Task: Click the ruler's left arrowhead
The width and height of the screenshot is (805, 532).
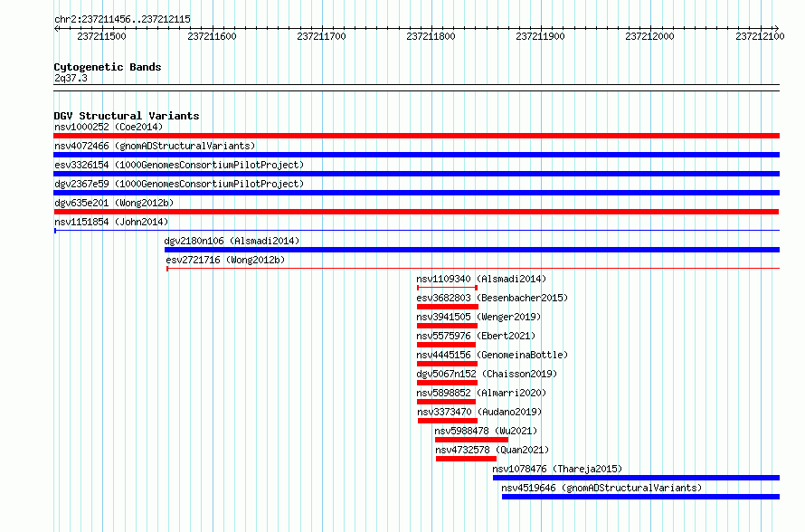Action: click(x=56, y=29)
